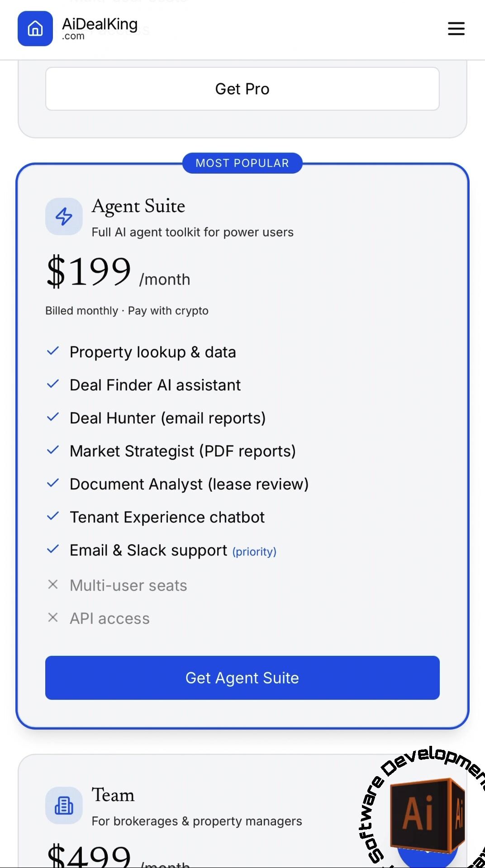Tap the Most Popular badge

click(x=242, y=163)
